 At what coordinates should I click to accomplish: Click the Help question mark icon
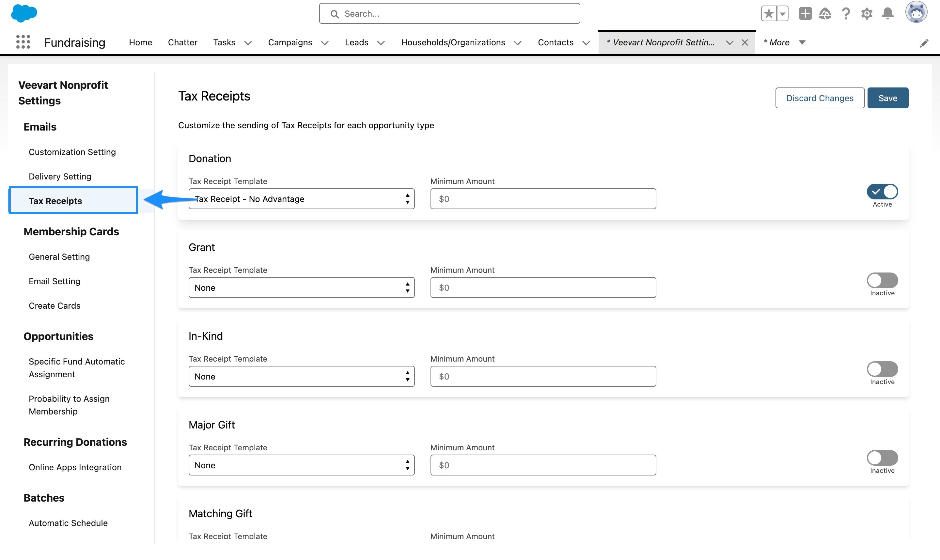tap(846, 14)
